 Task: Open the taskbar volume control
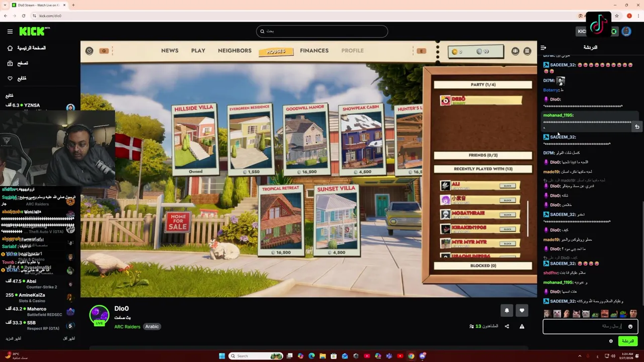coord(613,356)
